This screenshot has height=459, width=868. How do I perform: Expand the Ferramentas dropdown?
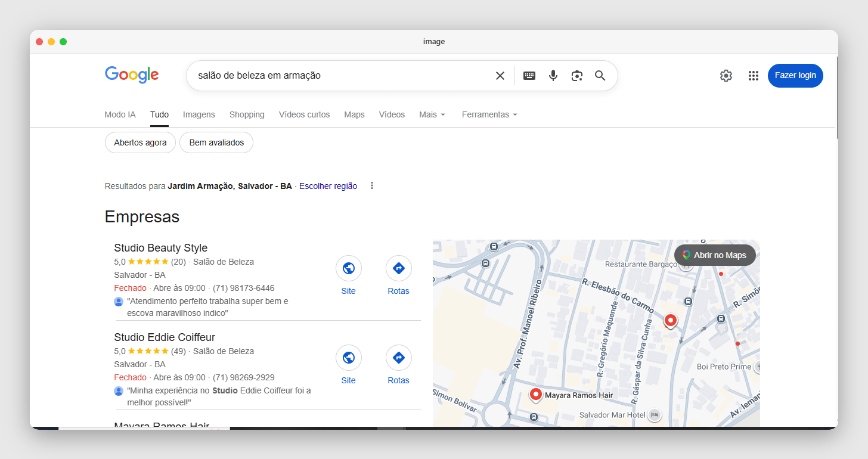tap(489, 114)
